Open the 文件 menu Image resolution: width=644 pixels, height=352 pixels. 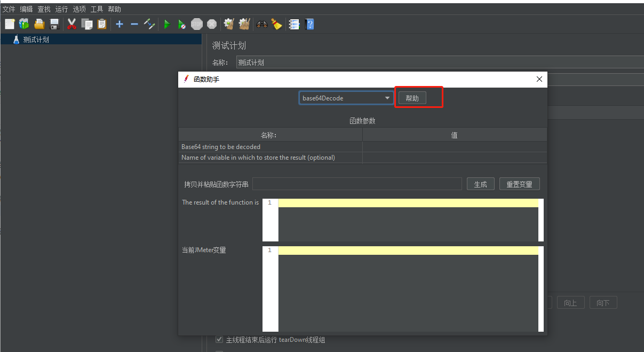9,9
